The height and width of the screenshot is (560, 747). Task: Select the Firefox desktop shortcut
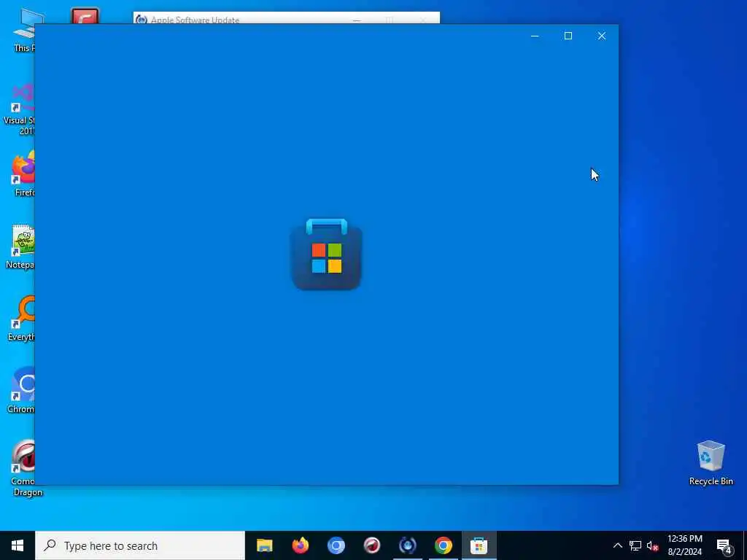tap(23, 174)
